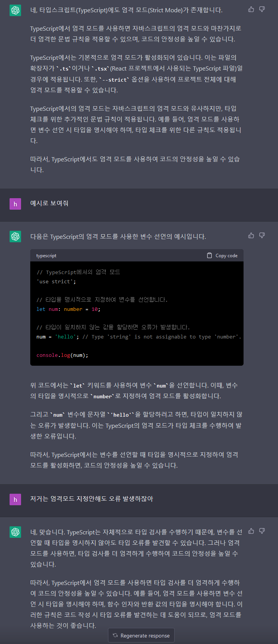Viewport: 278px width, 644px height.
Task: Thumbs up the last answer starting '네, 맞습니다'
Action: [251, 531]
